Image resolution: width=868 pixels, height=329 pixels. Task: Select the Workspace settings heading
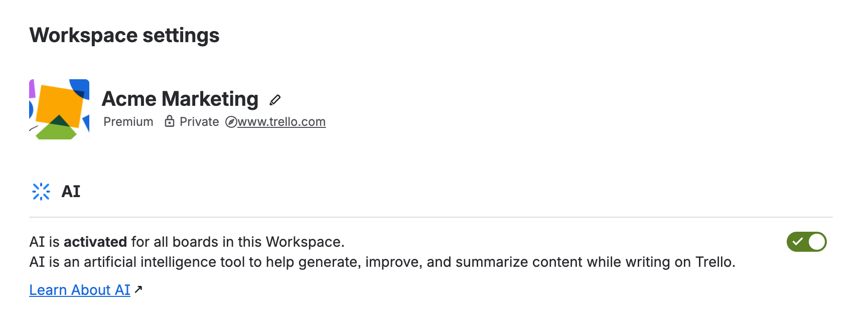(124, 35)
